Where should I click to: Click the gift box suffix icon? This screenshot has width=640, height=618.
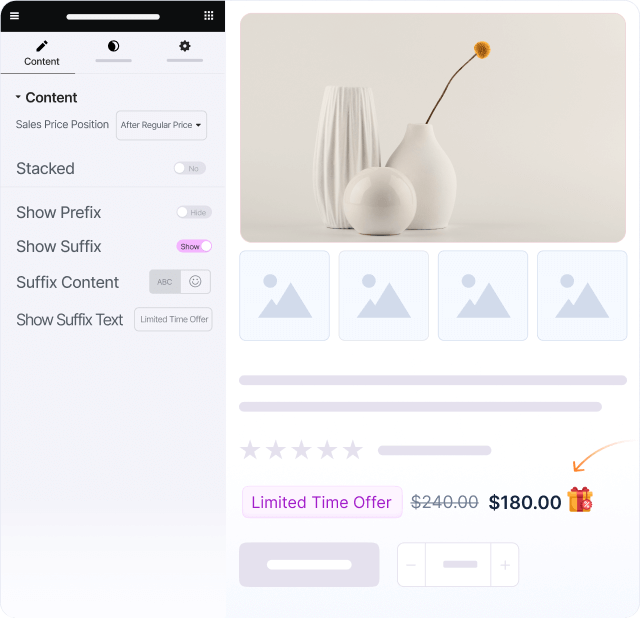pos(580,500)
